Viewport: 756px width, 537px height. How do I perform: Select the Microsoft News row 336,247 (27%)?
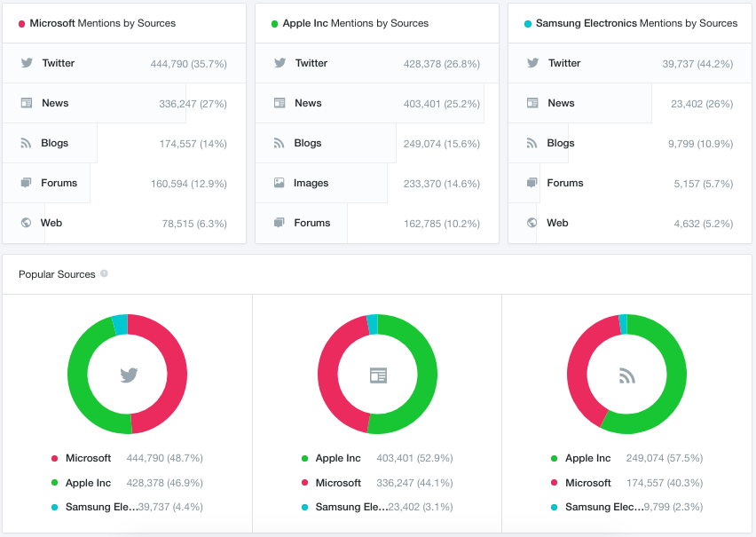(x=124, y=103)
